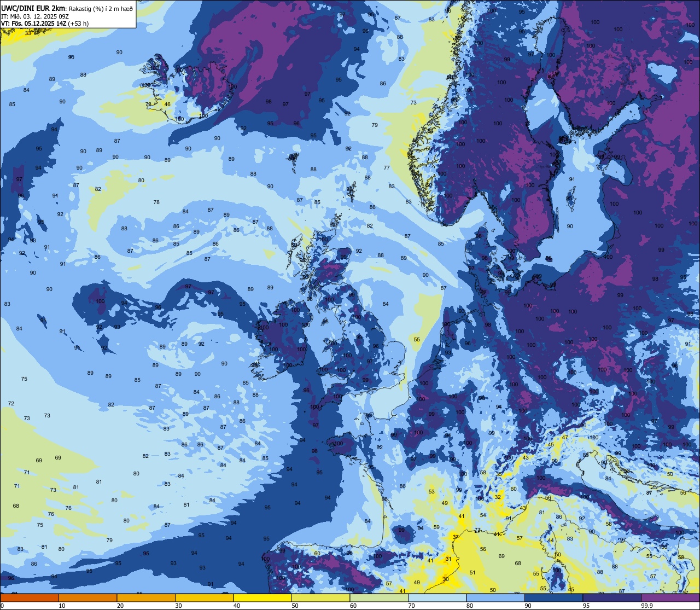Click the legend segment between 30 and 40
The height and width of the screenshot is (610, 700).
click(204, 597)
